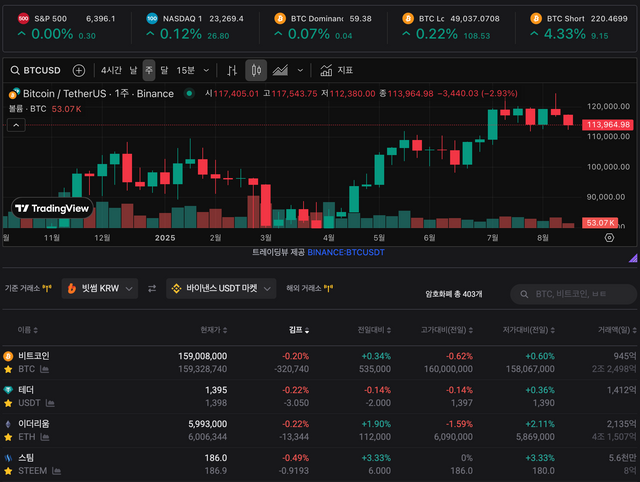Toggle favorite star for ETH

point(8,437)
